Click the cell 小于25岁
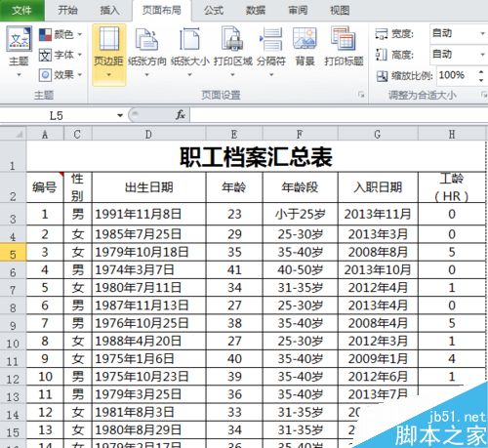 point(300,214)
